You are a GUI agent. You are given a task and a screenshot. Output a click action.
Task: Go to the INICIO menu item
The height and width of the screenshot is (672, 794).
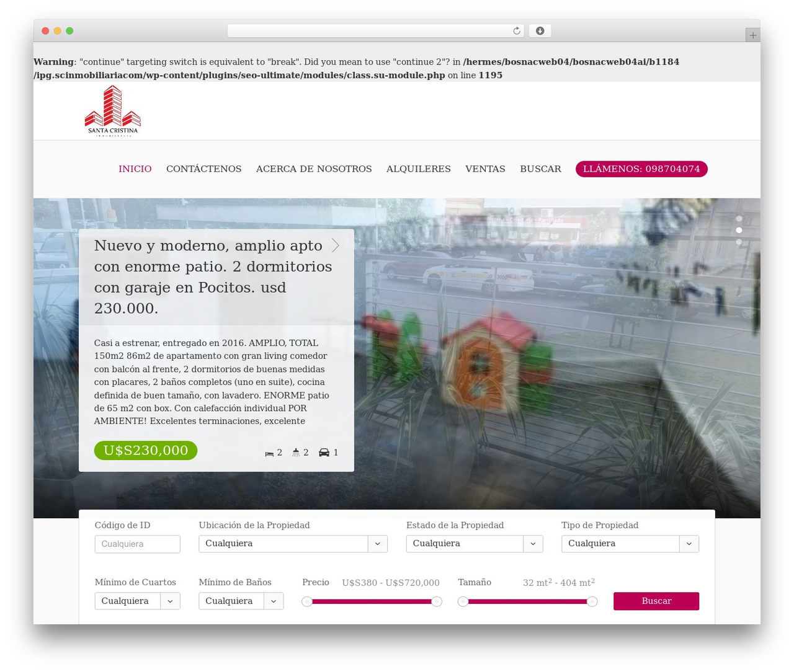pos(135,169)
